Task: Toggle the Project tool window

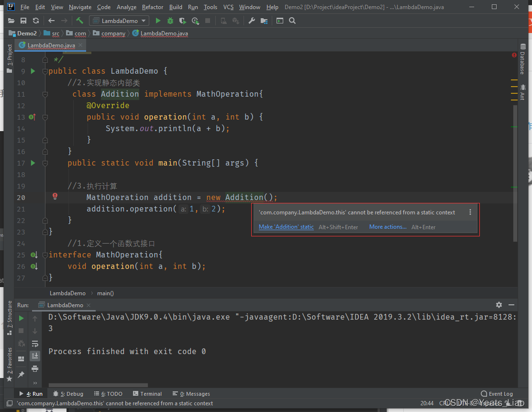Action: [10, 58]
